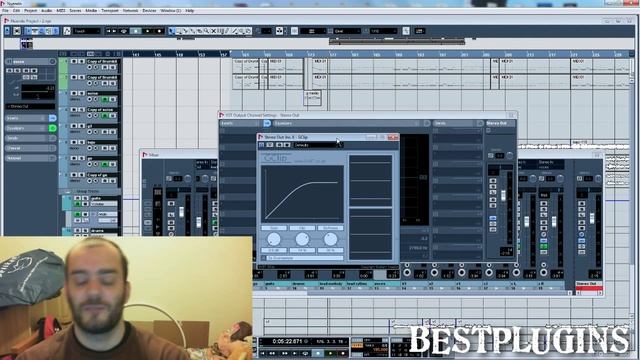
Task: Collapse the Group Tracks folder
Action: coord(68,191)
